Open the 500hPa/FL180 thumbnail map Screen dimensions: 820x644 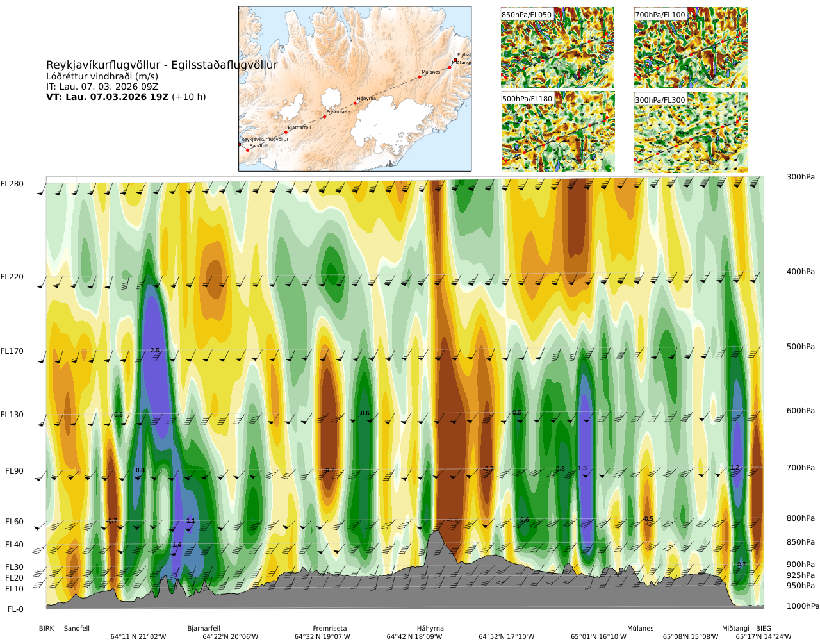click(x=557, y=131)
